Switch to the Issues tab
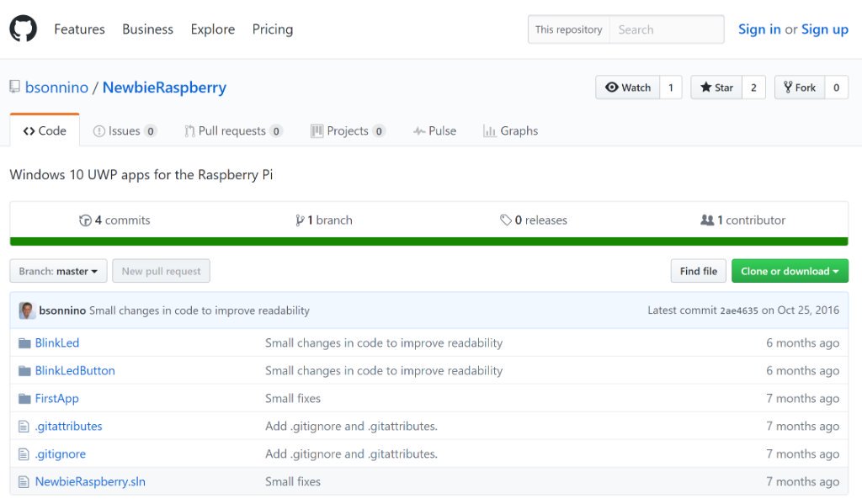862x504 pixels. pyautogui.click(x=125, y=130)
